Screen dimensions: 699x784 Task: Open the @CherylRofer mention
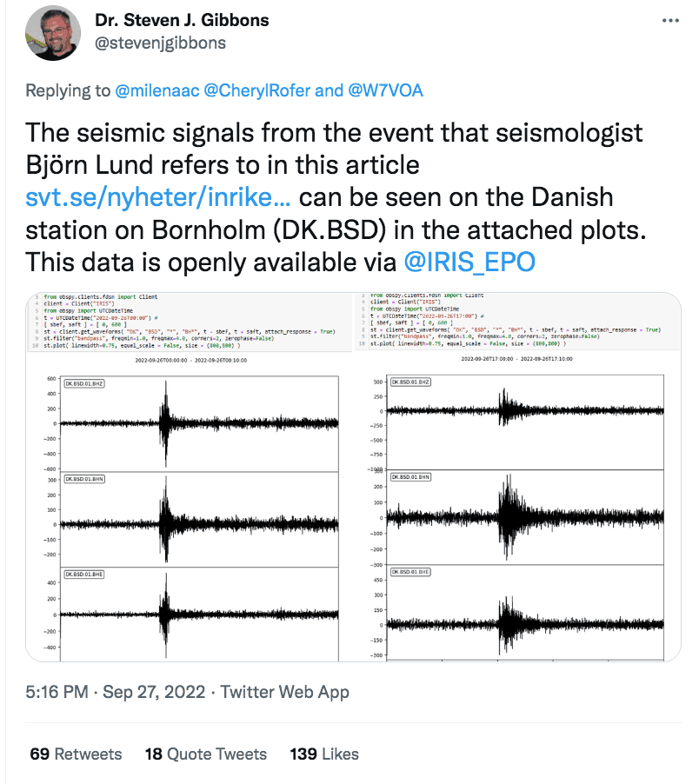(x=257, y=90)
